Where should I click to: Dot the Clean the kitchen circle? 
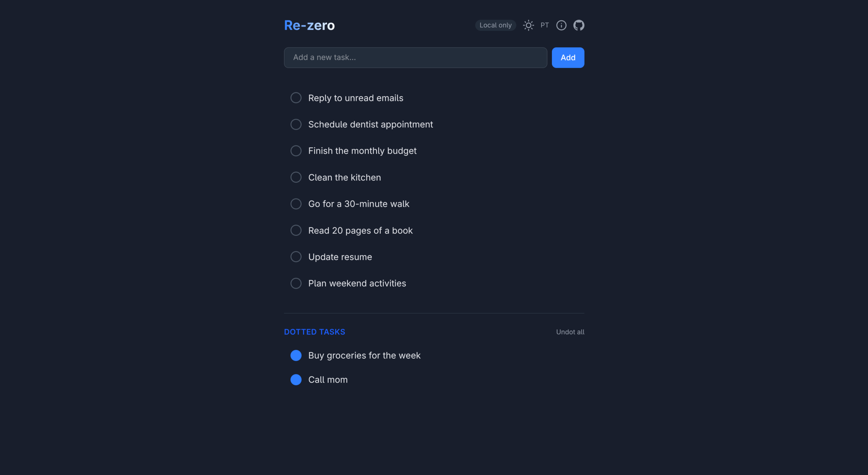point(296,177)
